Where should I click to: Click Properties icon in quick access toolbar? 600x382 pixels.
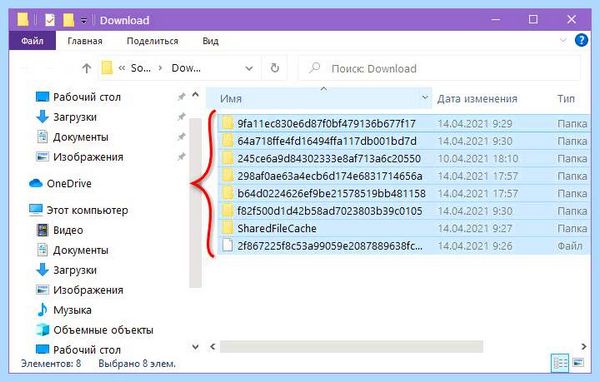(50, 20)
